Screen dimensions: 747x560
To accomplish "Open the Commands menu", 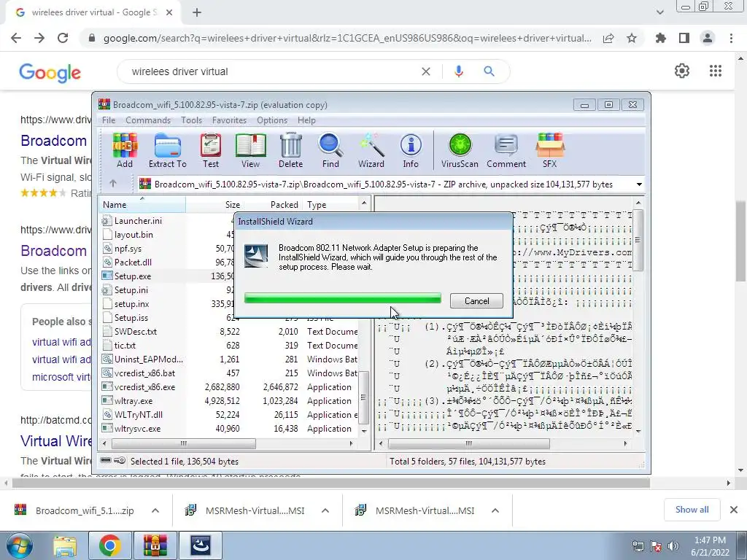I will click(x=148, y=120).
